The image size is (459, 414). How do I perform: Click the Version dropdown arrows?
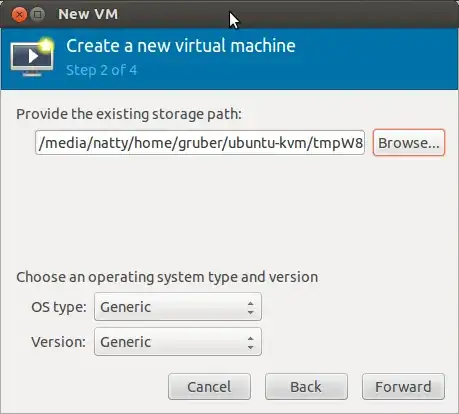(x=251, y=342)
